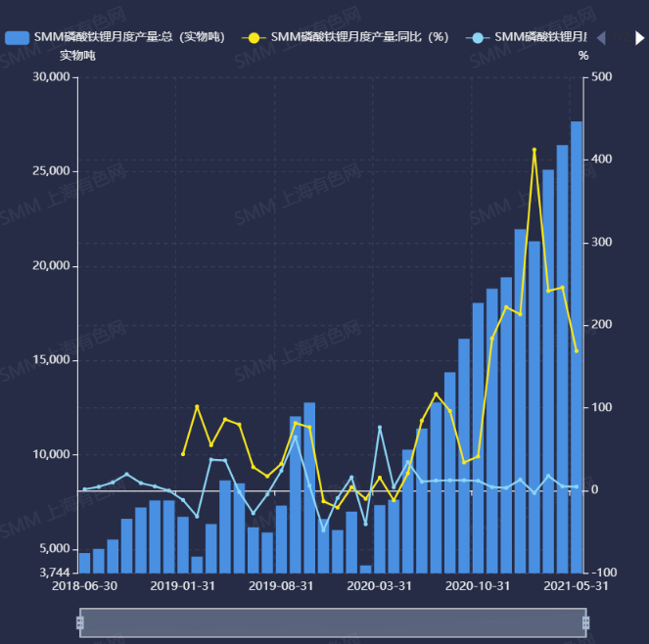The image size is (649, 644).
Task: Click the 2020-03-31 x-axis date label
Action: pos(380,585)
